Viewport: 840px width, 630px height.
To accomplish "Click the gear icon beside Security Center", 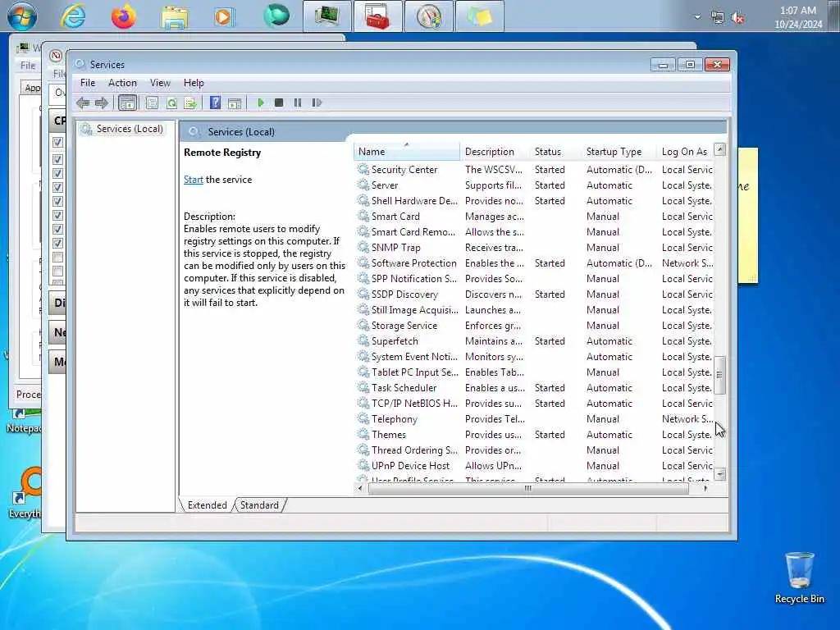I will [363, 169].
